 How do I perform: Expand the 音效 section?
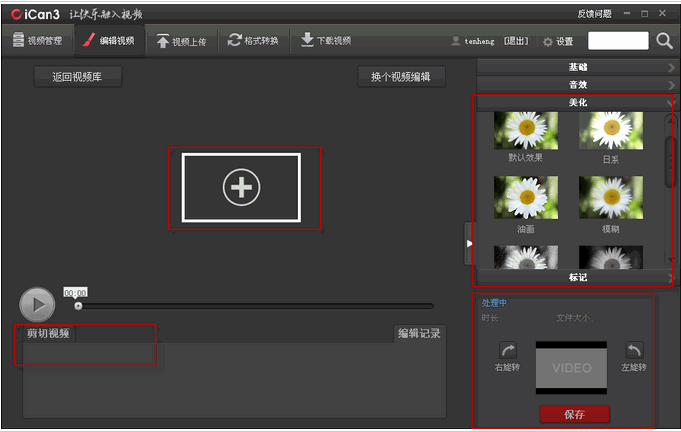click(x=577, y=85)
